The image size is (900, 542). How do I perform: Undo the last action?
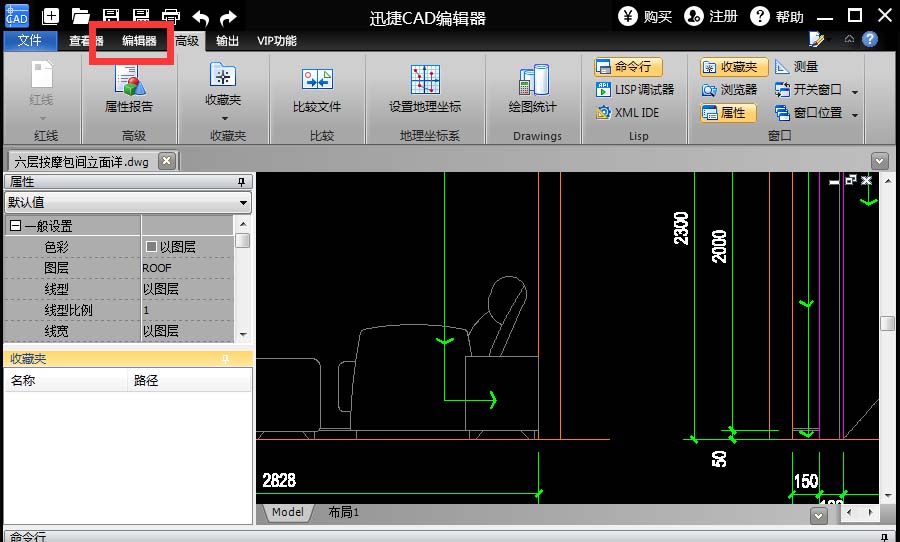point(200,17)
